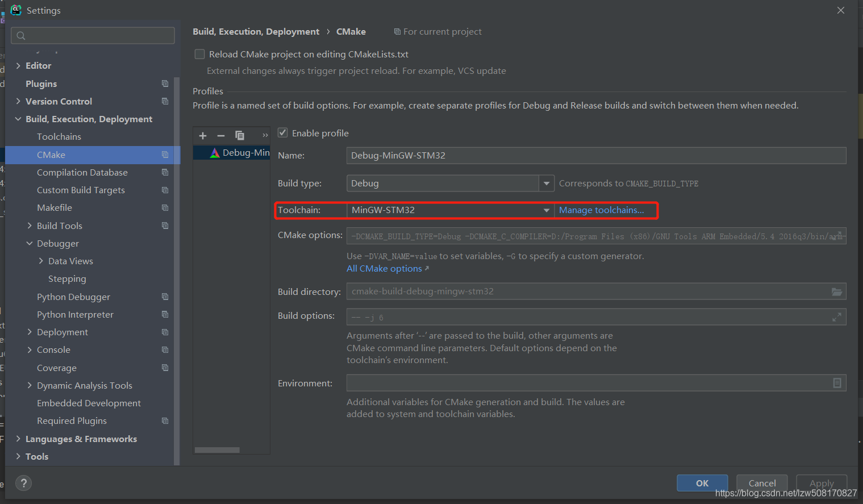Show more profile toolbar actions chevron
863x504 pixels.
click(265, 135)
